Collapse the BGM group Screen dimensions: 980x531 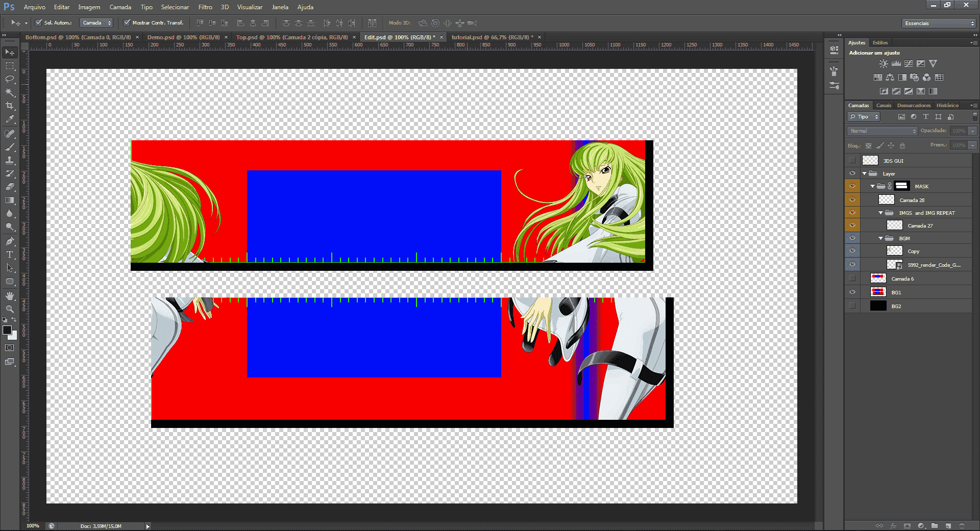pos(881,238)
